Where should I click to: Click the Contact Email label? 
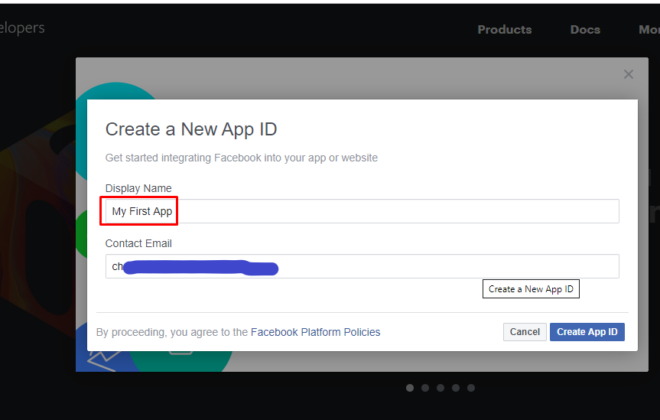click(x=138, y=243)
